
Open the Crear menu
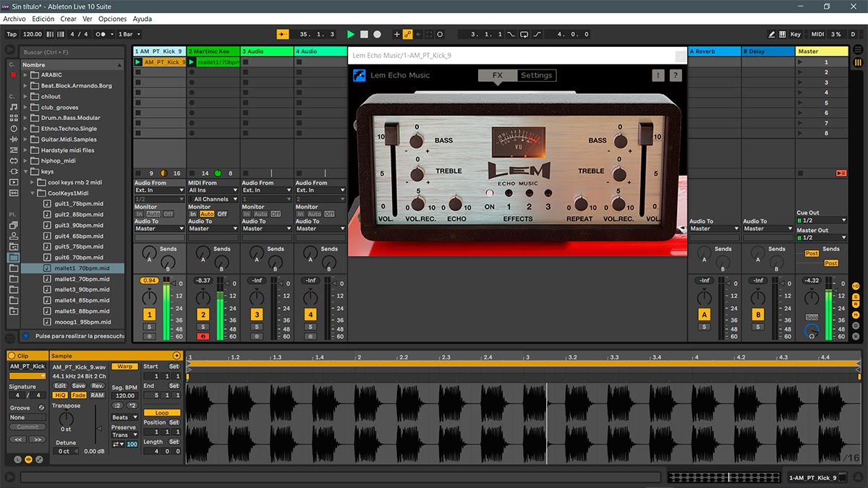click(68, 19)
